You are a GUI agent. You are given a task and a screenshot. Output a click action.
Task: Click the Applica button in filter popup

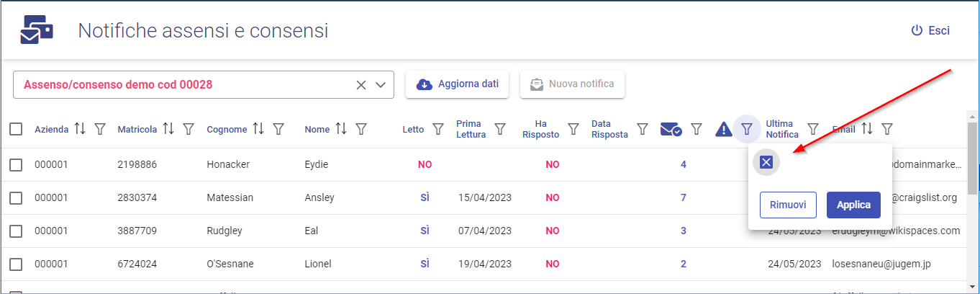pos(853,205)
